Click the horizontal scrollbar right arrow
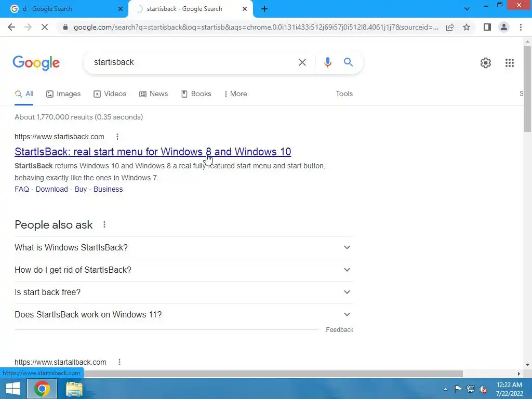Image resolution: width=532 pixels, height=399 pixels. click(519, 374)
